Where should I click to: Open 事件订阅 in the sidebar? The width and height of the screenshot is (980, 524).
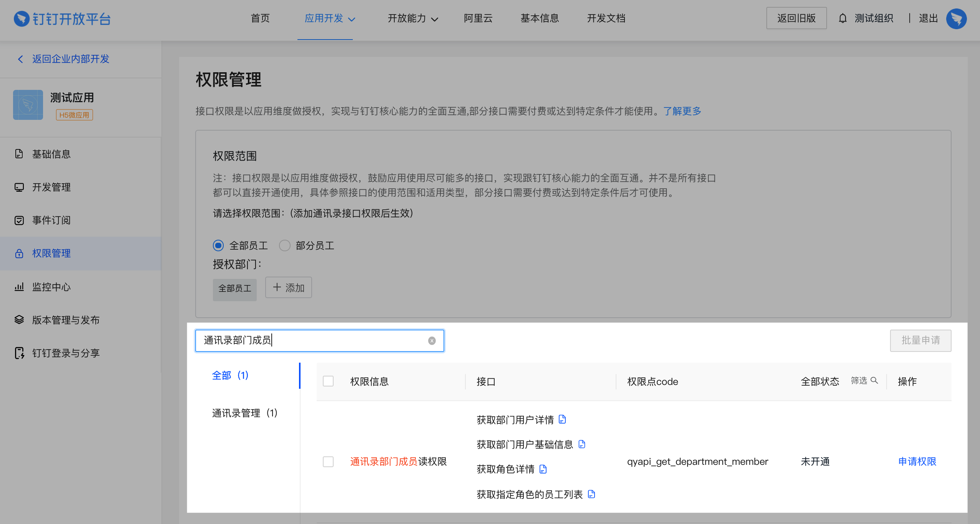(51, 220)
